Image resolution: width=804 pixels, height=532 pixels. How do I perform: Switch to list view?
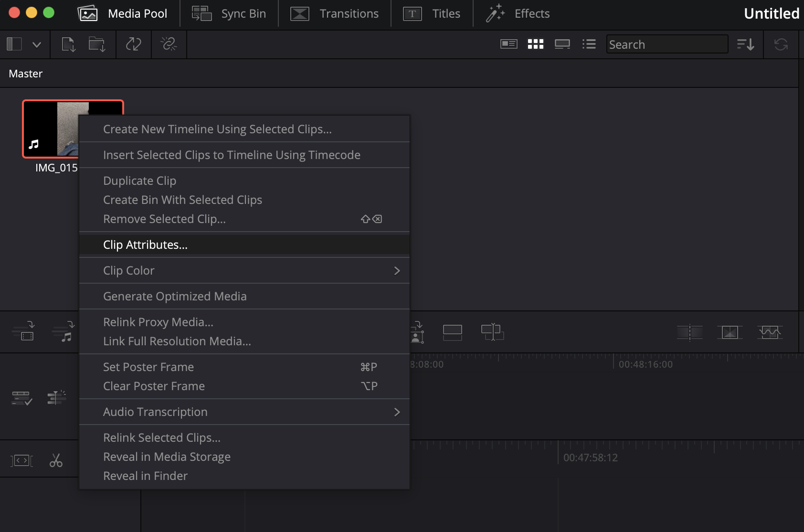(589, 44)
